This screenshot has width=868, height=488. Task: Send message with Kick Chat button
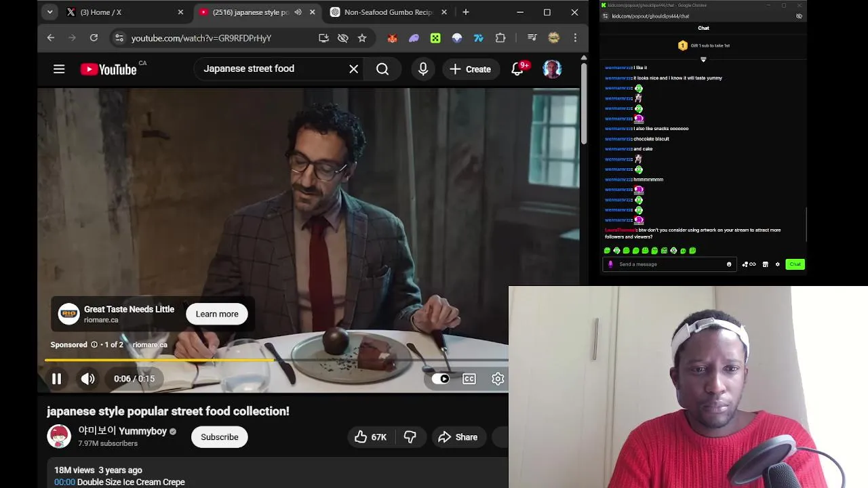click(x=795, y=264)
